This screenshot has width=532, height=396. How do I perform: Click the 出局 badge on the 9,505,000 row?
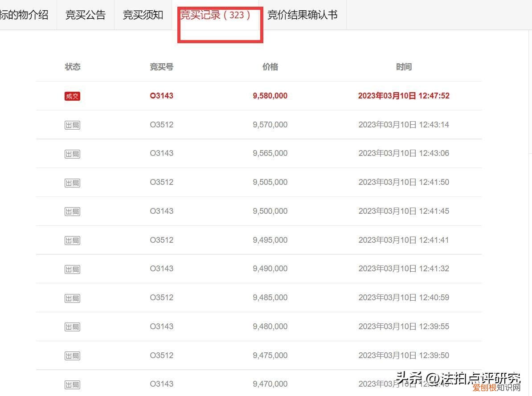(72, 182)
